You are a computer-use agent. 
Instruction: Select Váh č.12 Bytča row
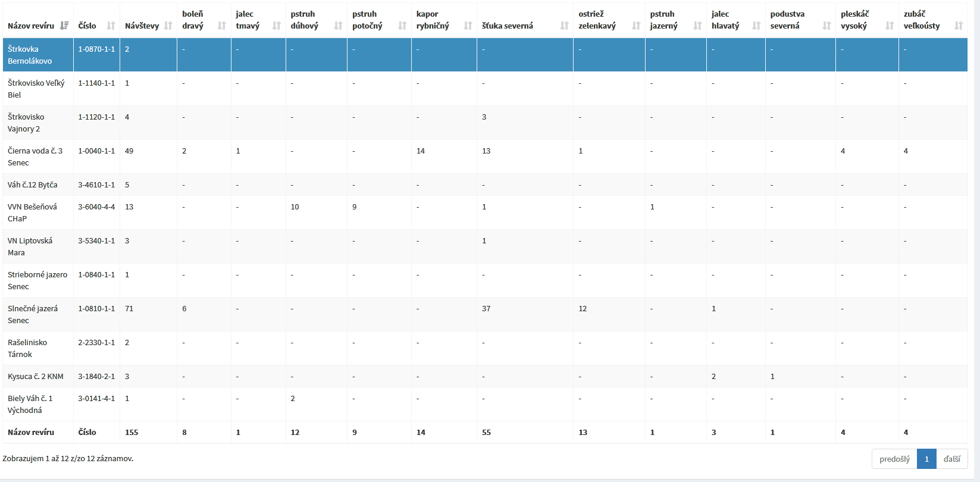[485, 184]
